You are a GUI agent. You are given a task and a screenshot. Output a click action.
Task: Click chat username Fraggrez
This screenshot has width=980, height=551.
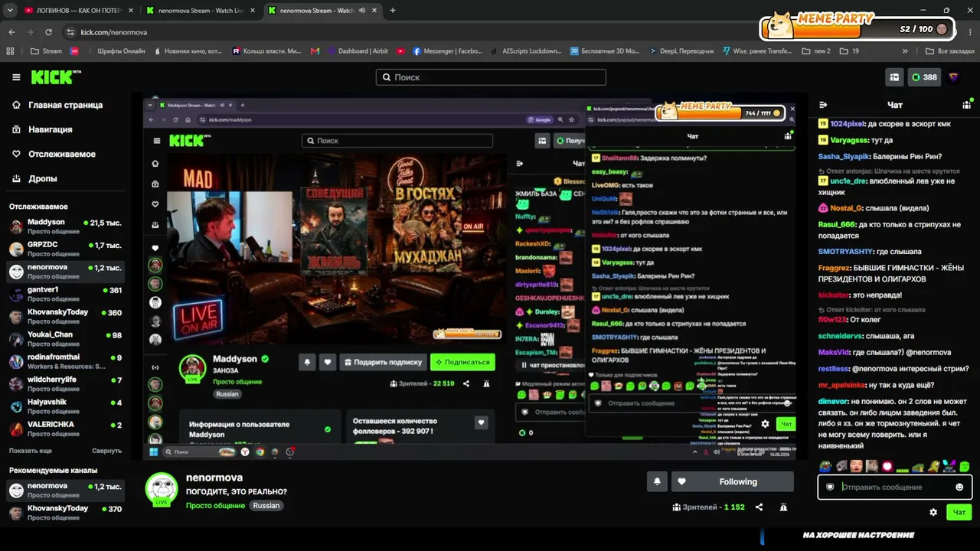(x=834, y=268)
